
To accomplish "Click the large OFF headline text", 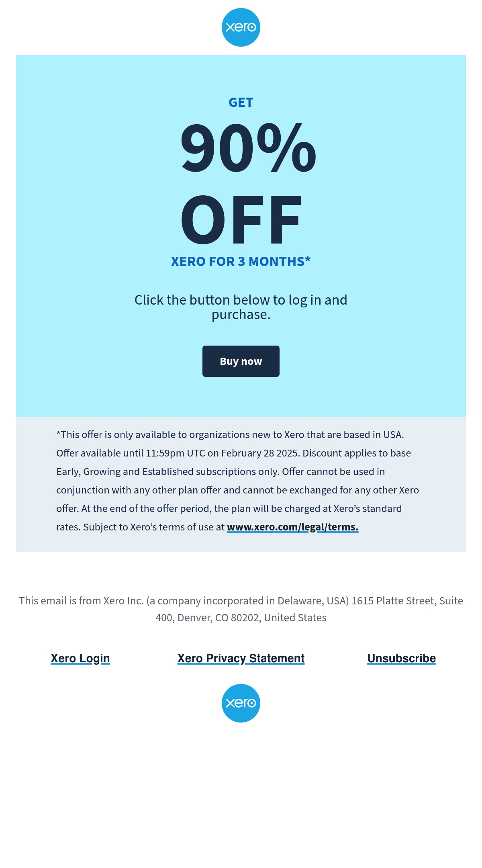I will (x=241, y=219).
